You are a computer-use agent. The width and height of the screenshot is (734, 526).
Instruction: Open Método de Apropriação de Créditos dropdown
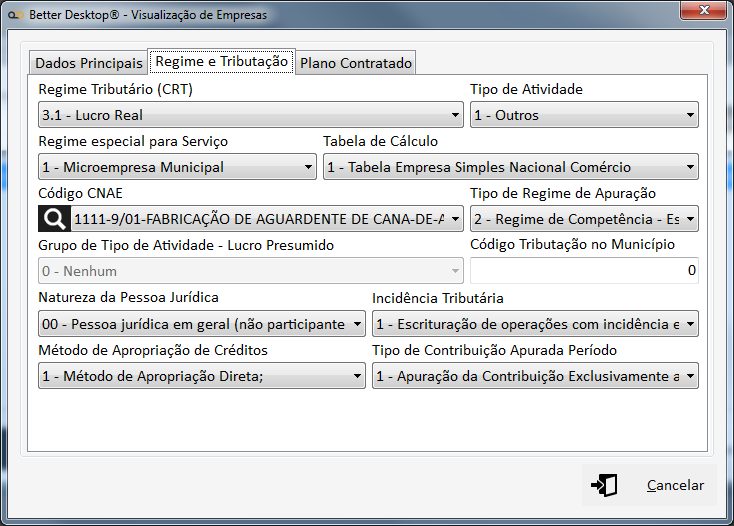[202, 376]
